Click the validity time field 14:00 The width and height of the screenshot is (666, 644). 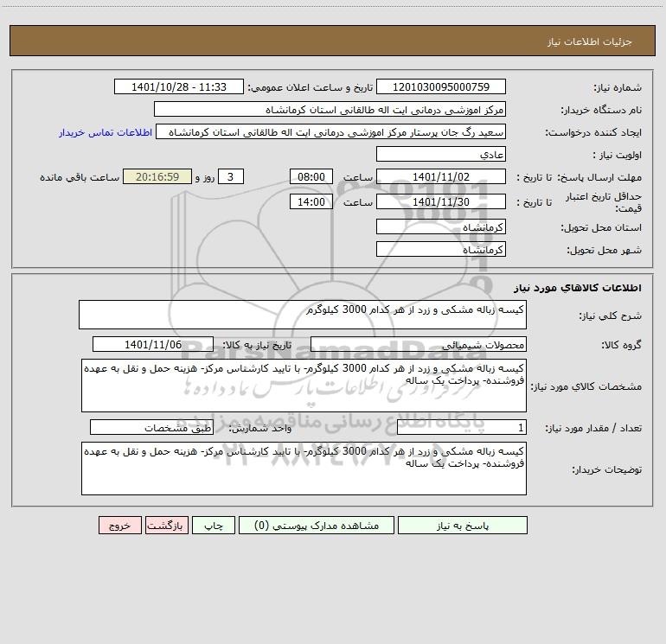click(x=311, y=201)
